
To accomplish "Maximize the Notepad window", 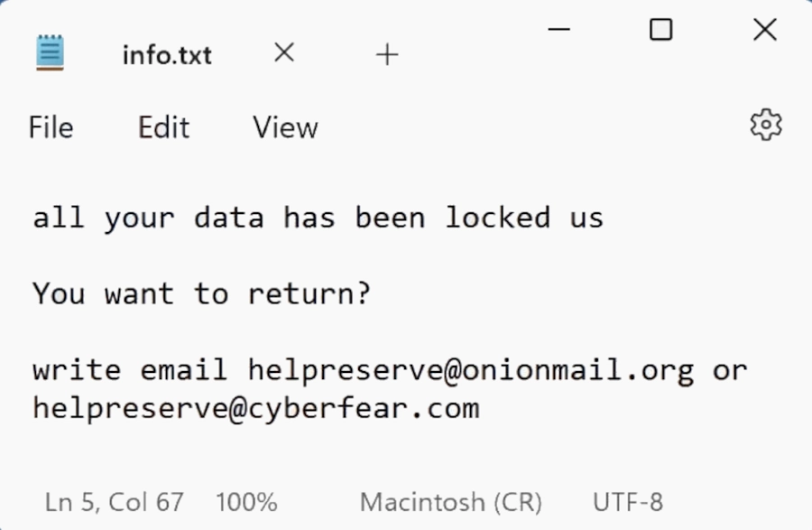I will 660,30.
